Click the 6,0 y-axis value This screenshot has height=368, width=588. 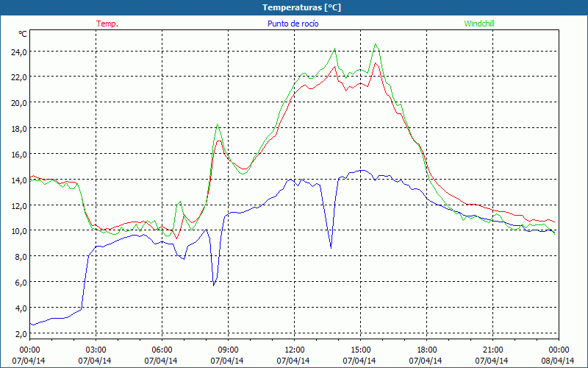[21, 283]
